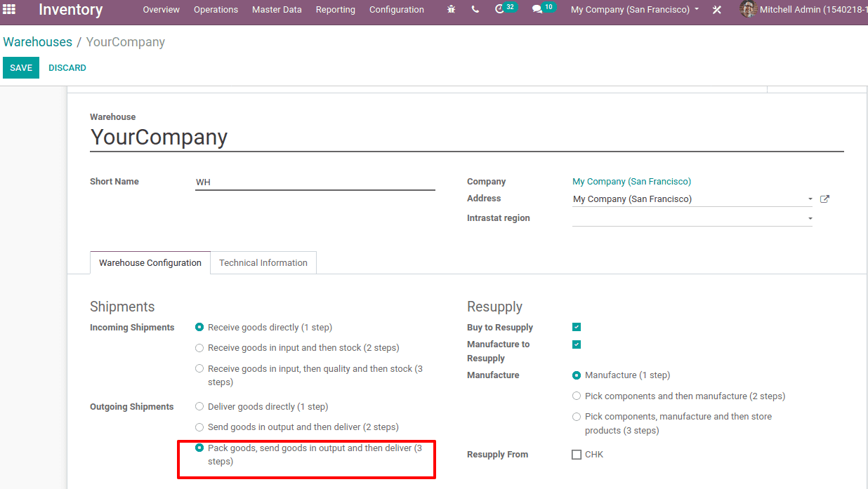The width and height of the screenshot is (868, 489).
Task: Select Send goods in output then deliver
Action: point(199,427)
